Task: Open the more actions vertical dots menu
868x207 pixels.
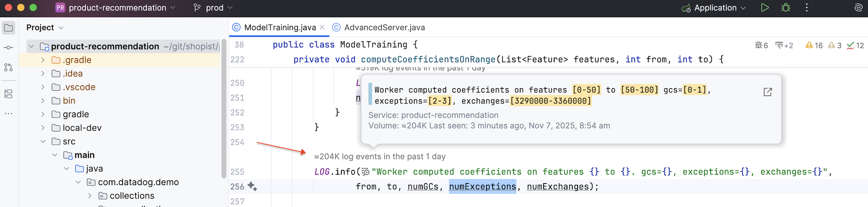Action: pyautogui.click(x=807, y=8)
